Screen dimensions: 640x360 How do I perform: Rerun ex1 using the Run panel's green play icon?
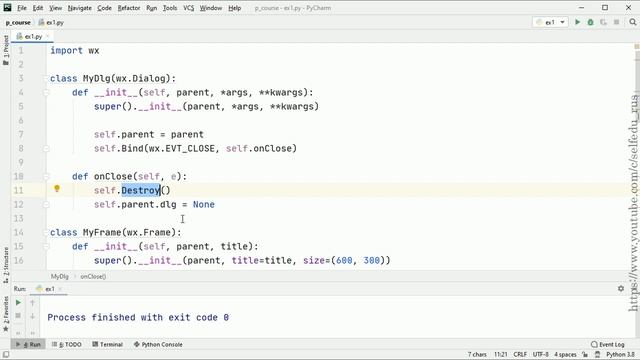click(x=18, y=302)
